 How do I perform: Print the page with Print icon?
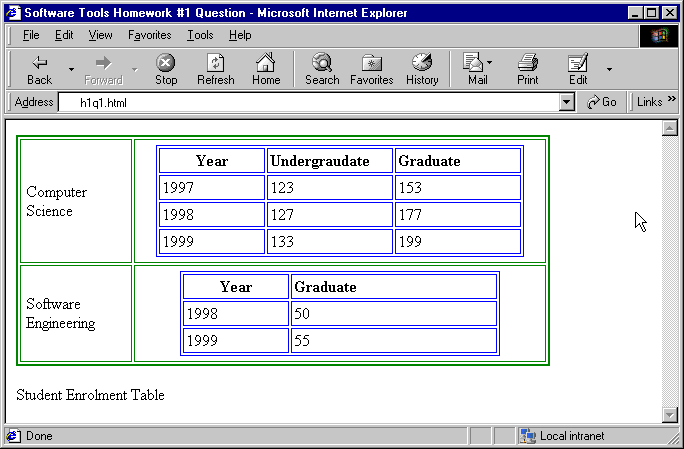(527, 62)
